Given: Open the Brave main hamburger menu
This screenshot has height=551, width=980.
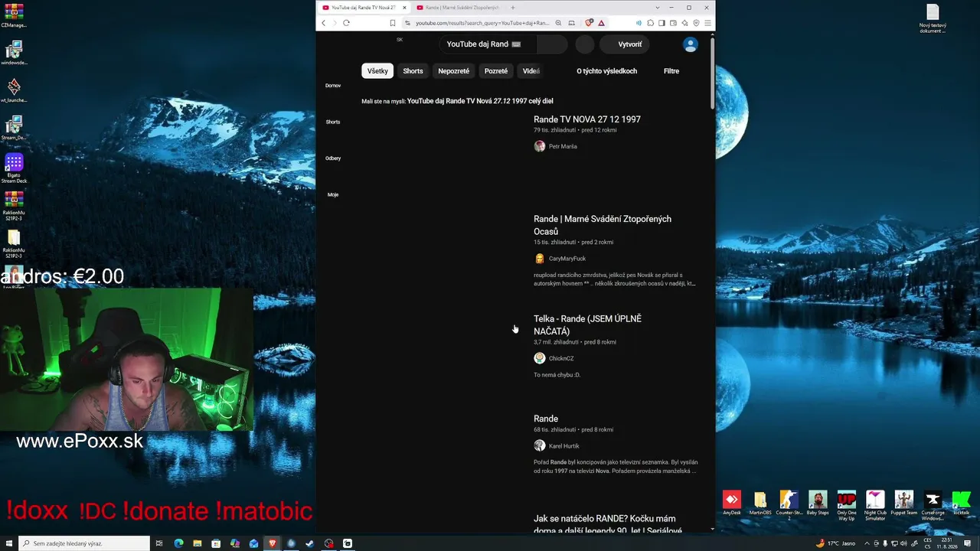Looking at the screenshot, I should point(708,23).
